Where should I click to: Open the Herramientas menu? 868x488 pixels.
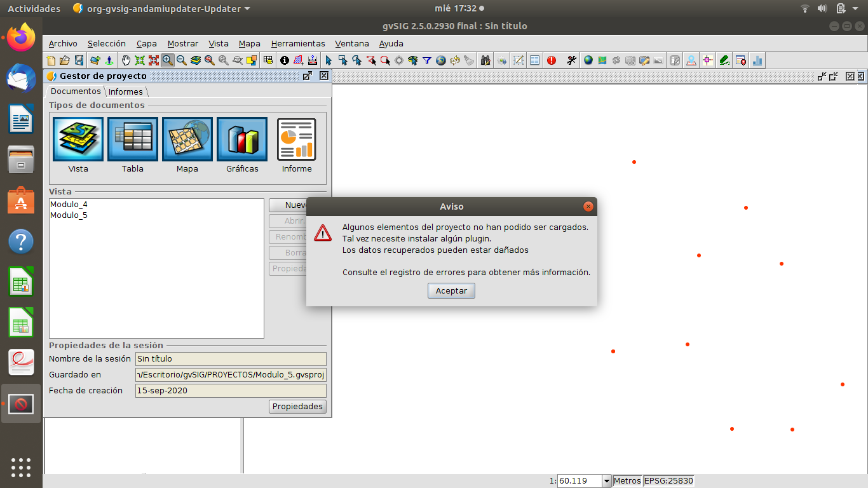298,44
